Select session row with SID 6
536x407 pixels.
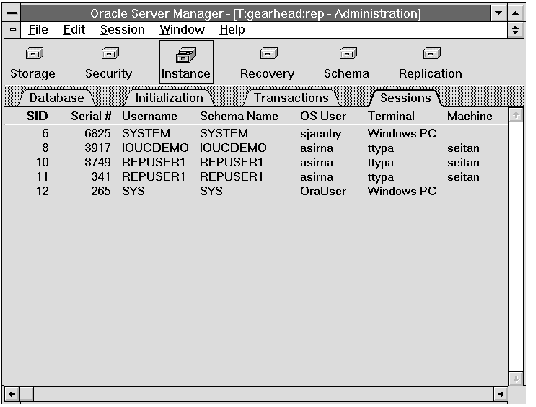click(256, 133)
